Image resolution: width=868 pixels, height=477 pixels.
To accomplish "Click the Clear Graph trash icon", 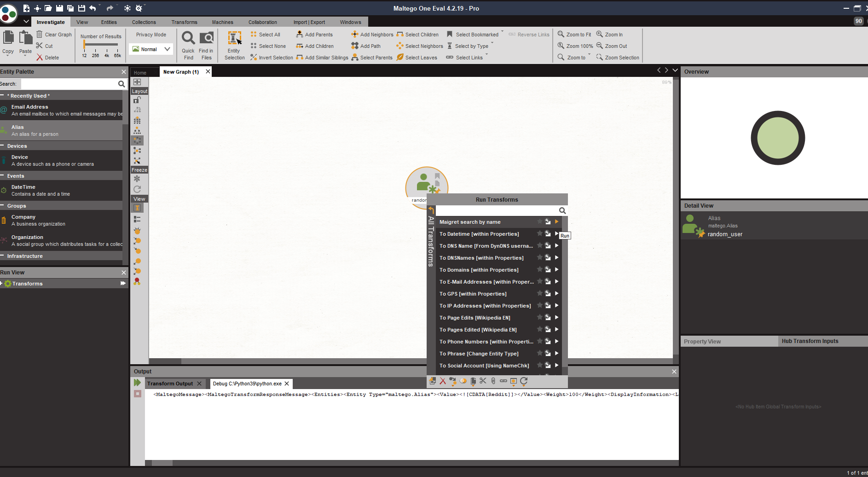I will [40, 34].
